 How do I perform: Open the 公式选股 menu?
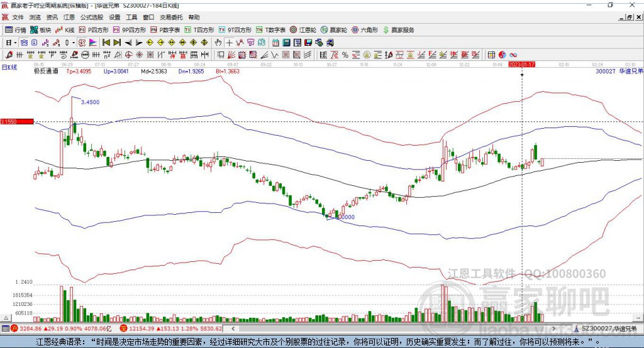[92, 17]
